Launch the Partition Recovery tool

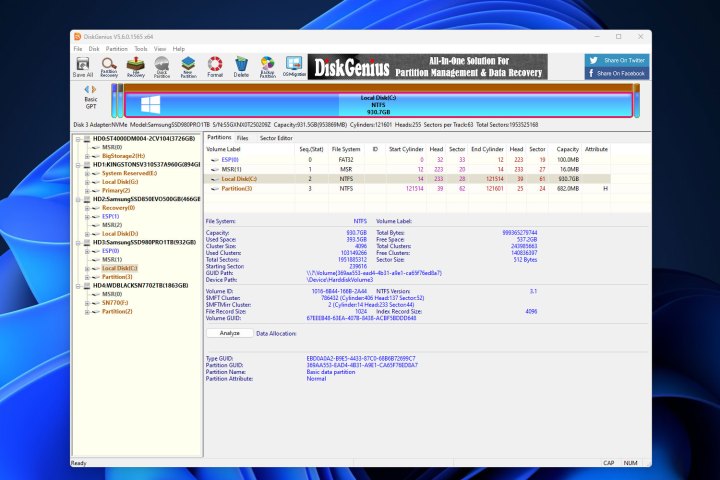tap(109, 67)
